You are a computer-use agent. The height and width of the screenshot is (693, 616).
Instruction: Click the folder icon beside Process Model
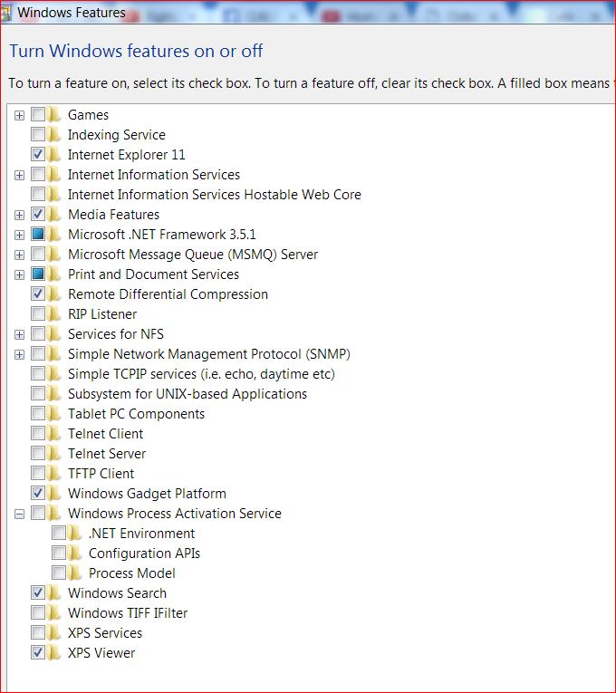click(74, 573)
